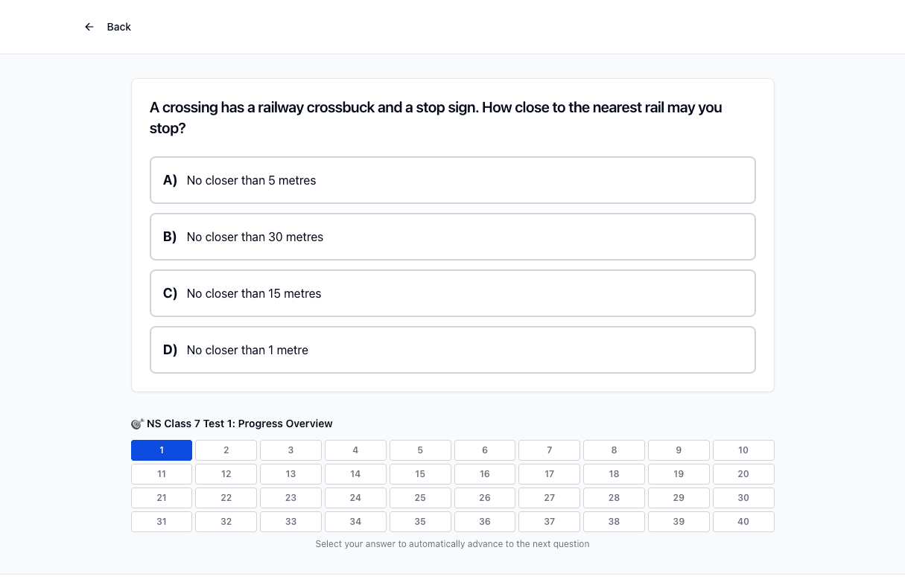The width and height of the screenshot is (905, 588).
Task: Select question 39 tile
Action: pos(679,522)
